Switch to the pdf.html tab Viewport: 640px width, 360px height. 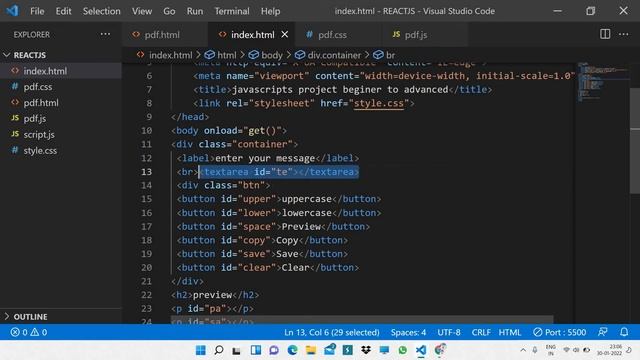coord(161,35)
